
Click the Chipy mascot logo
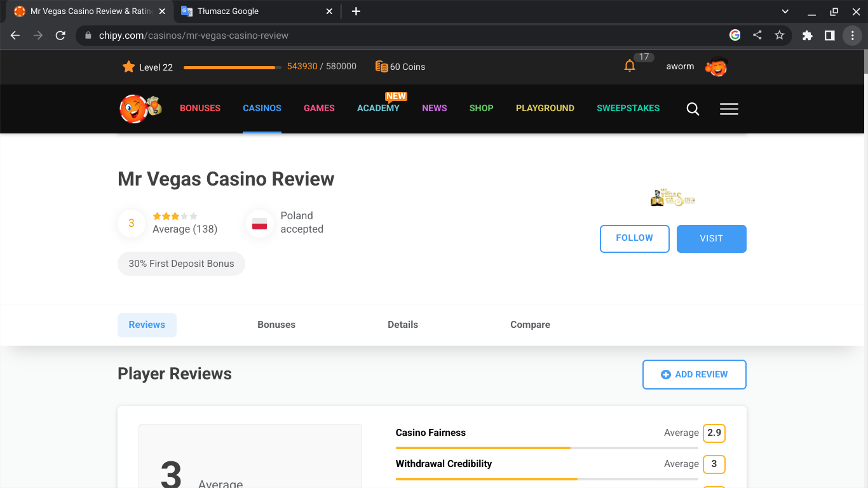[140, 109]
